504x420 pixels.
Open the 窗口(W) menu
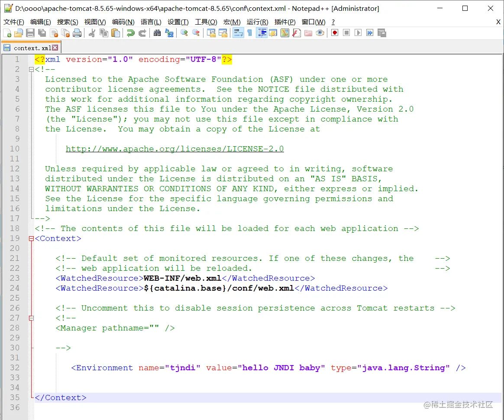click(313, 22)
